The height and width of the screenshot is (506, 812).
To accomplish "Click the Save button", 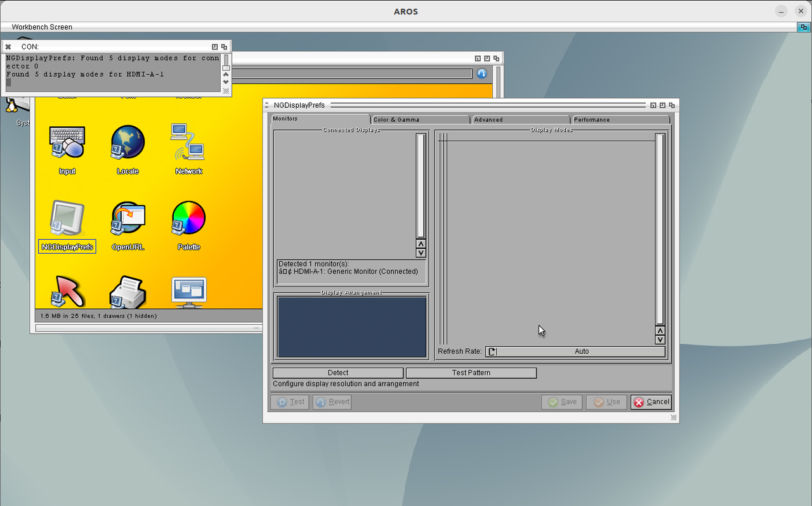I will click(562, 402).
